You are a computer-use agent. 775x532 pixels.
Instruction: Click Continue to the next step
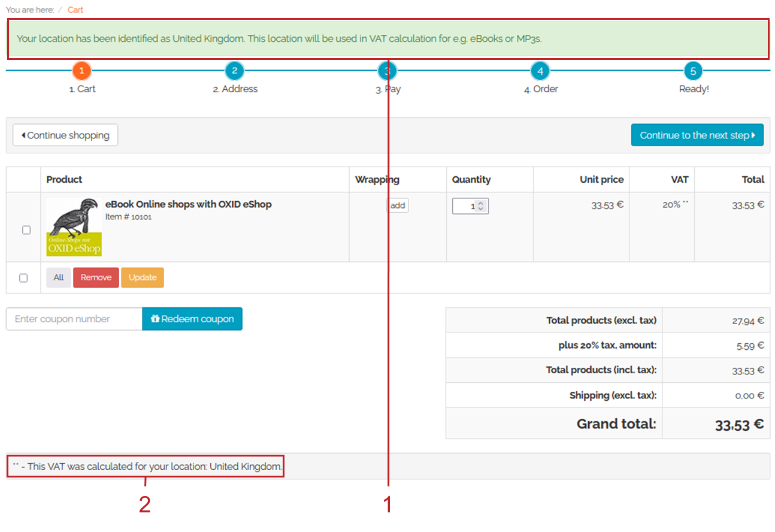tap(697, 135)
